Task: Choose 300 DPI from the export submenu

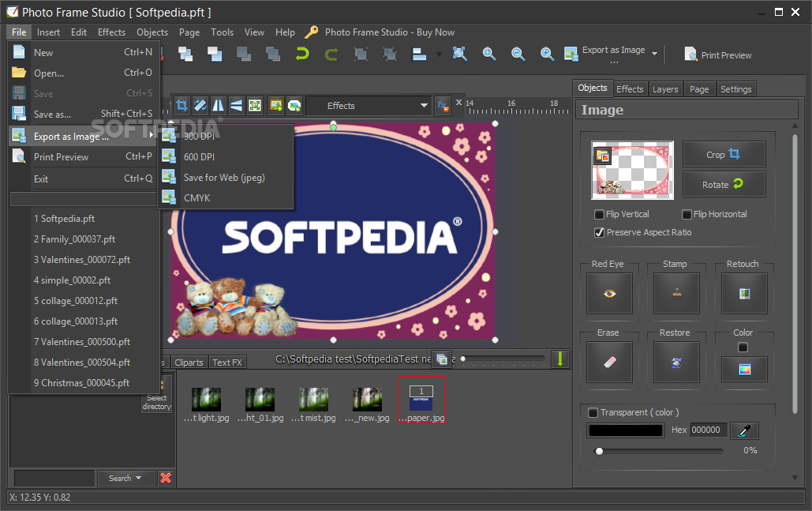Action: point(226,136)
